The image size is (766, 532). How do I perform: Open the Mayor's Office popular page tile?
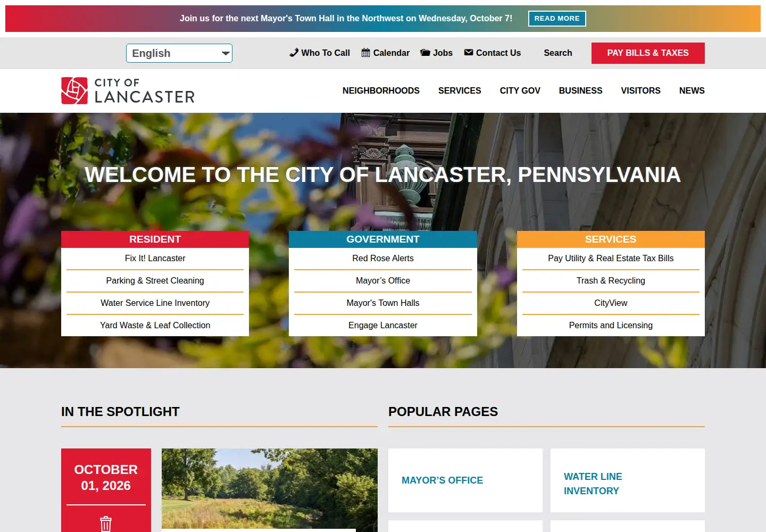coord(465,480)
